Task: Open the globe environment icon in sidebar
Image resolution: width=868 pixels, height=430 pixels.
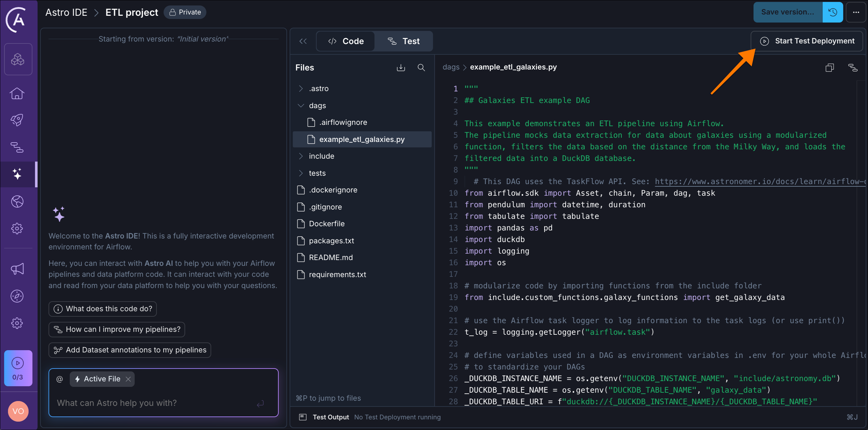Action: click(x=18, y=201)
